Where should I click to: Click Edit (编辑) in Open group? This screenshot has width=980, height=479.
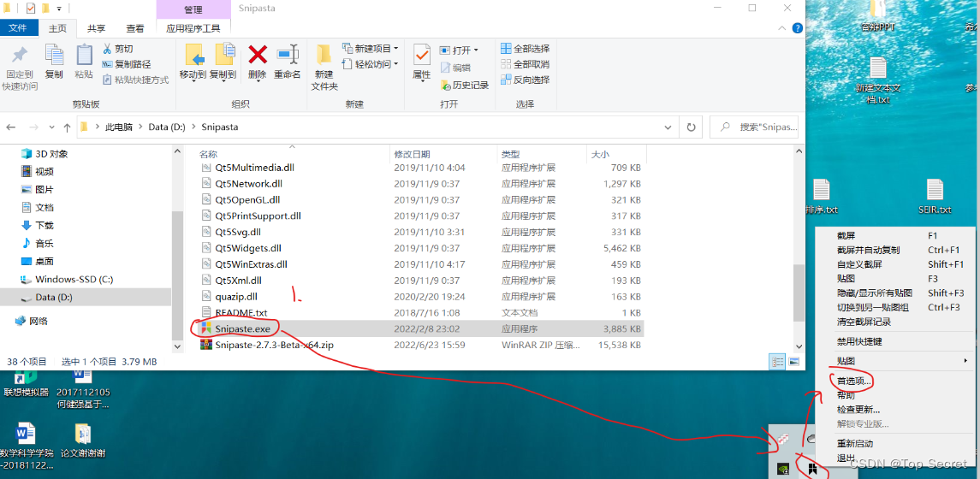click(x=455, y=68)
